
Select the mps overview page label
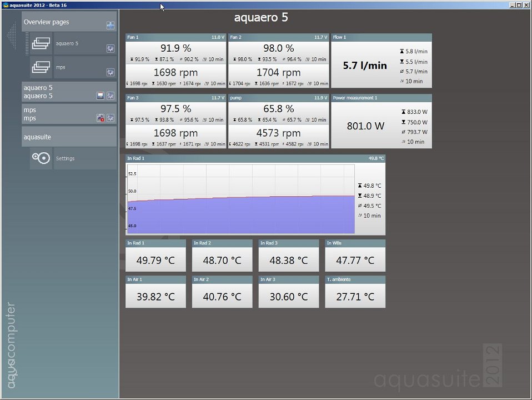61,67
